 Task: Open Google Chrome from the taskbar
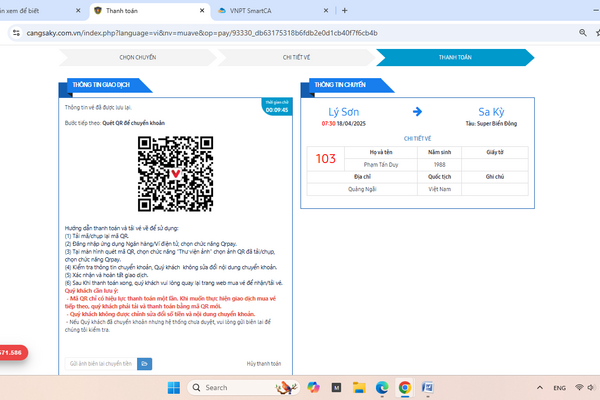[405, 388]
